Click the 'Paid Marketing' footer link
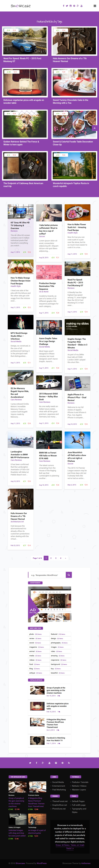This screenshot has width=99, height=868. click(59, 789)
